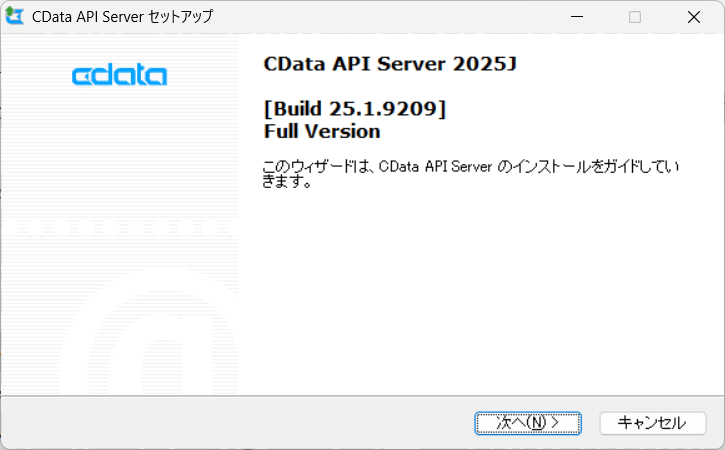725x450 pixels.
Task: Click the dotted stripe band in left banner
Action: point(120,228)
